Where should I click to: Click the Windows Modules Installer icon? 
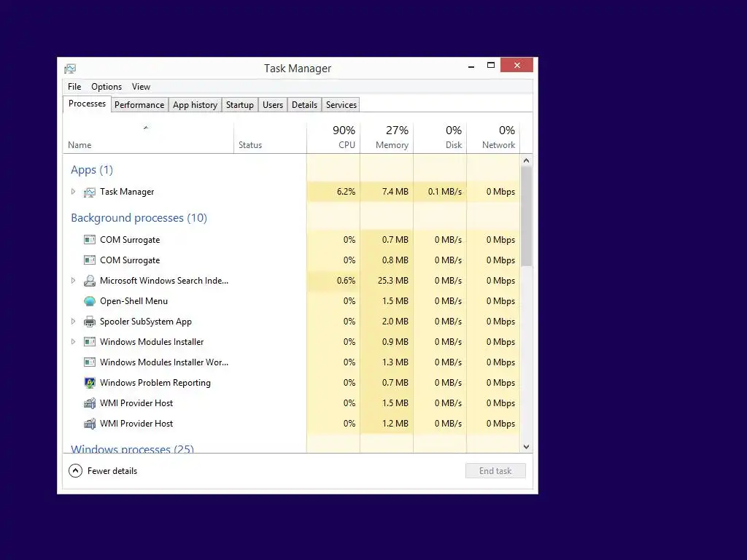90,342
